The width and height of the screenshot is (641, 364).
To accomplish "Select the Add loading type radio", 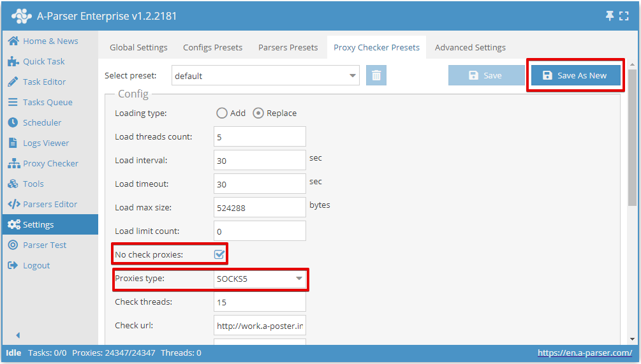I will 222,113.
